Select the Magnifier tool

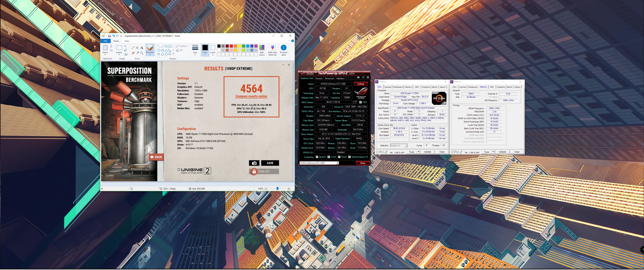142,53
